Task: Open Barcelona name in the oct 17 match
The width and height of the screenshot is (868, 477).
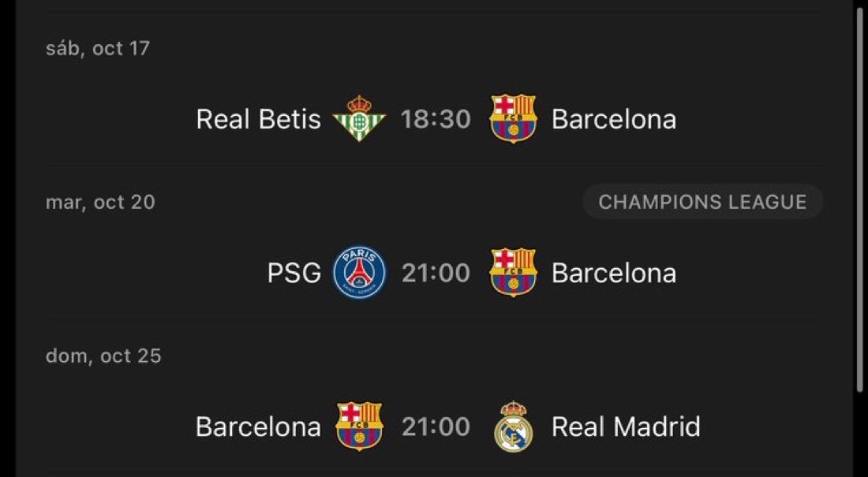Action: coord(614,119)
